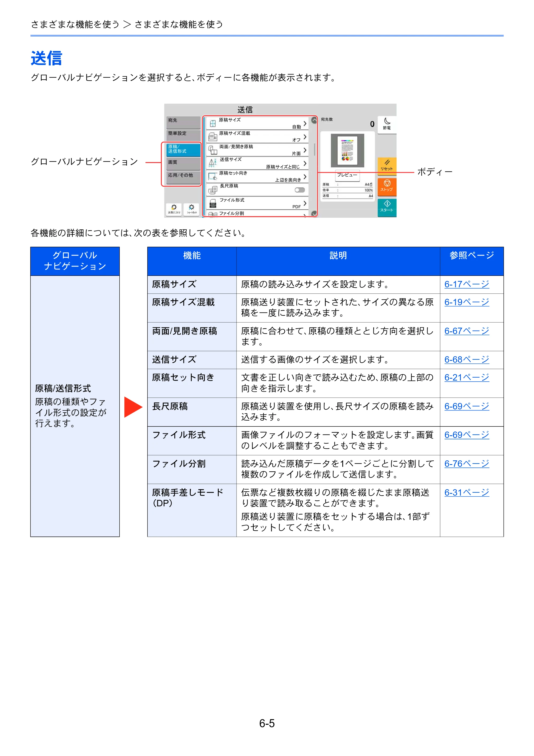534x756 pixels.
Task: Click the 両面/見開き原稿 duplex icon
Action: (x=213, y=150)
